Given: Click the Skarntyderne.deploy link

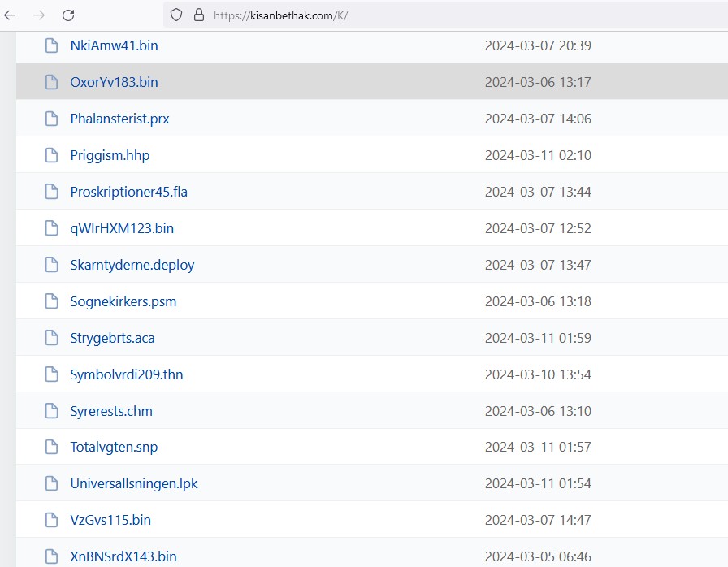Looking at the screenshot, I should click(132, 265).
